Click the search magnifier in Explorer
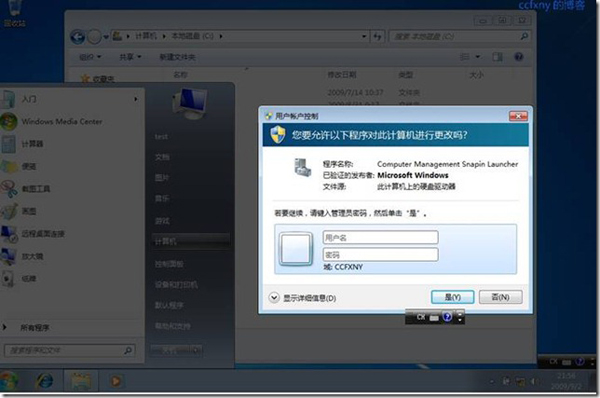Screen dimensions: 600x398 (x=524, y=36)
